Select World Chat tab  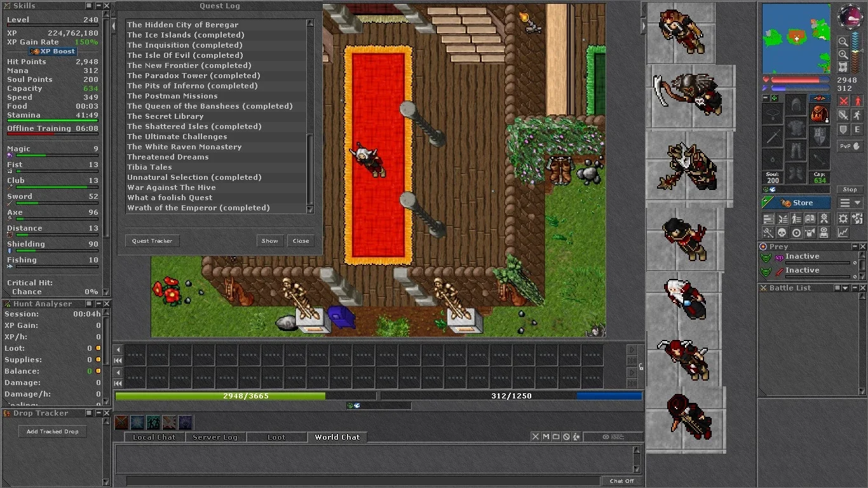pyautogui.click(x=337, y=437)
